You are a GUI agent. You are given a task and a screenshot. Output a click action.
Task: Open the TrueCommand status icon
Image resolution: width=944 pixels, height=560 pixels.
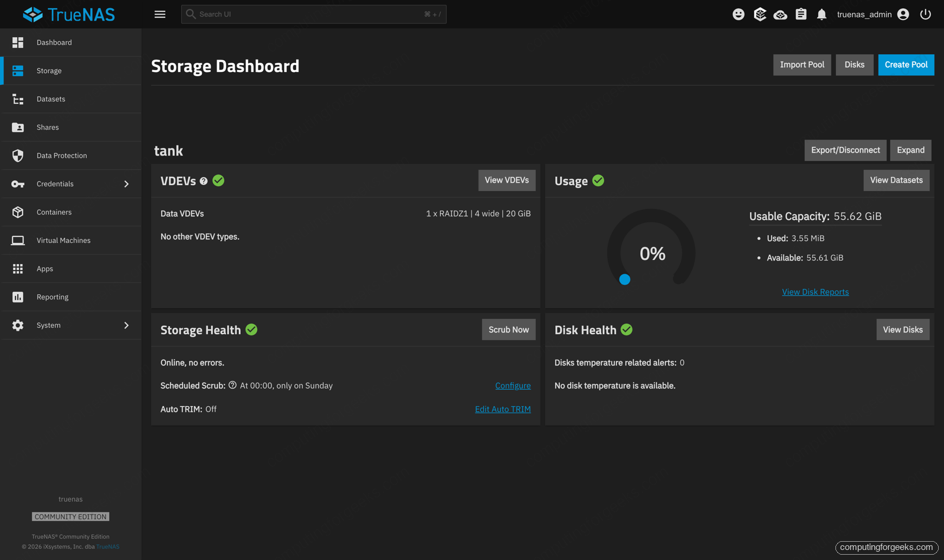[x=760, y=14]
